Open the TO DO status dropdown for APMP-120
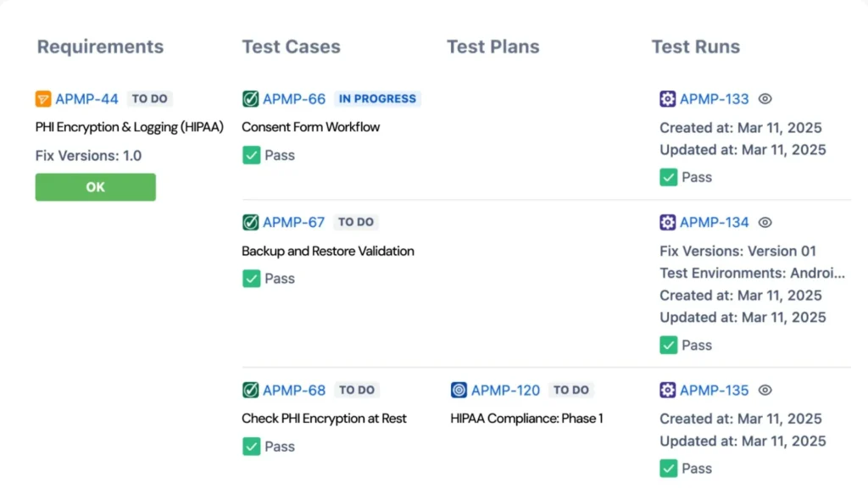This screenshot has height=488, width=868. click(571, 390)
